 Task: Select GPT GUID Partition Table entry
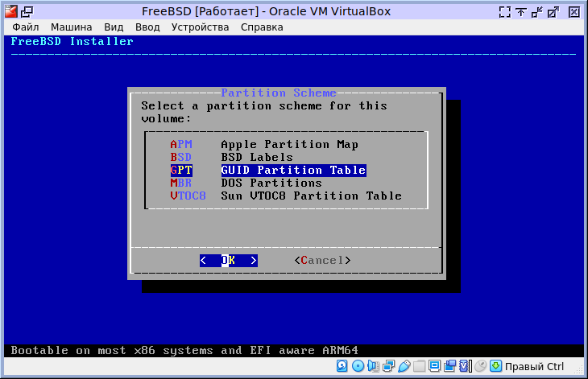(x=268, y=170)
